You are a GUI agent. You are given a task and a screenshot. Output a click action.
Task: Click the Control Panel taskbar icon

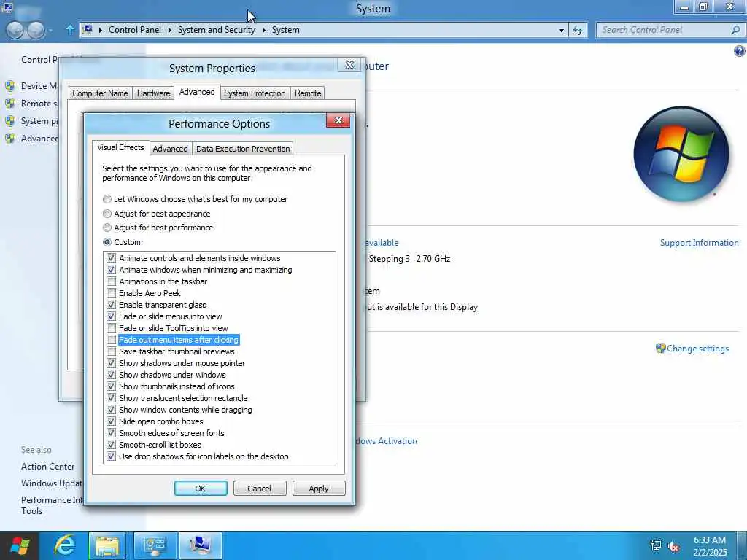pyautogui.click(x=155, y=545)
